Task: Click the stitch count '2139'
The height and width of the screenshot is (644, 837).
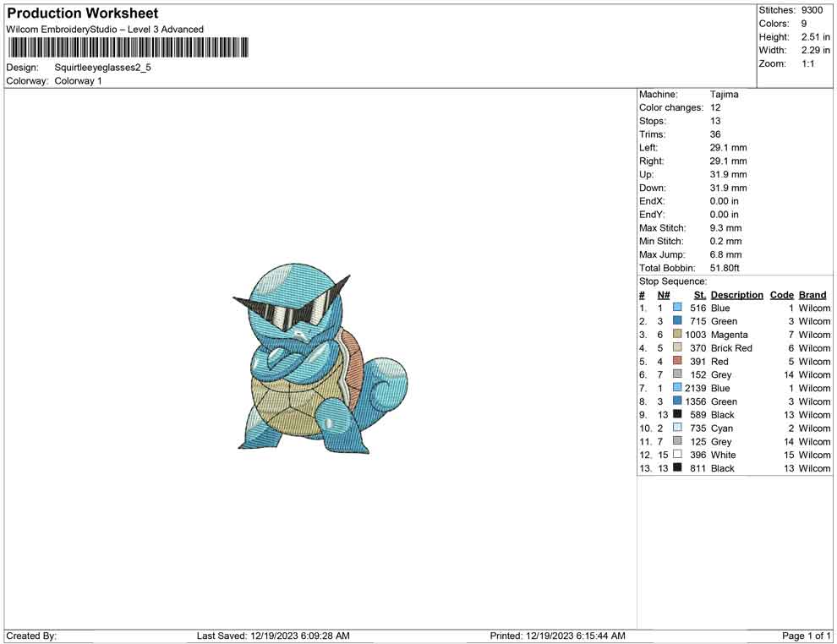Action: click(696, 388)
